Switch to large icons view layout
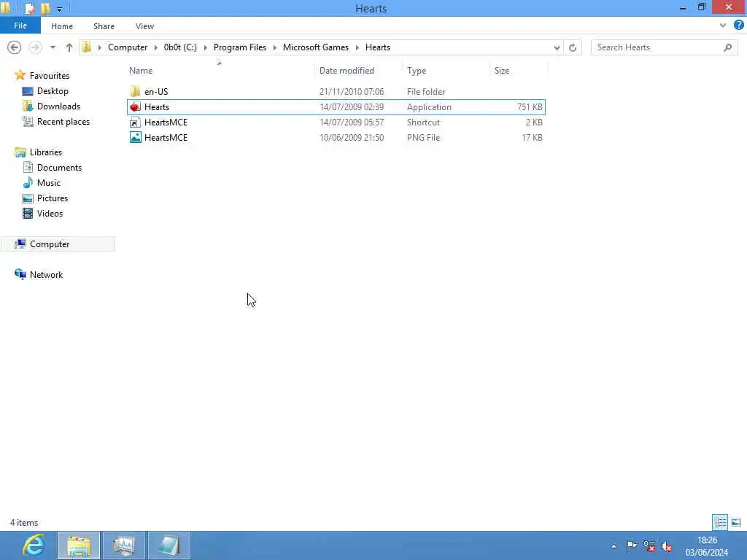The width and height of the screenshot is (747, 560). pyautogui.click(x=736, y=522)
